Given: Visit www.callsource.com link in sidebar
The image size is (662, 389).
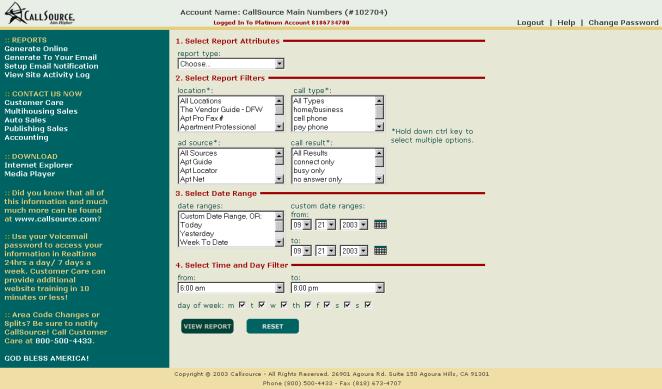Looking at the screenshot, I should (x=56, y=219).
